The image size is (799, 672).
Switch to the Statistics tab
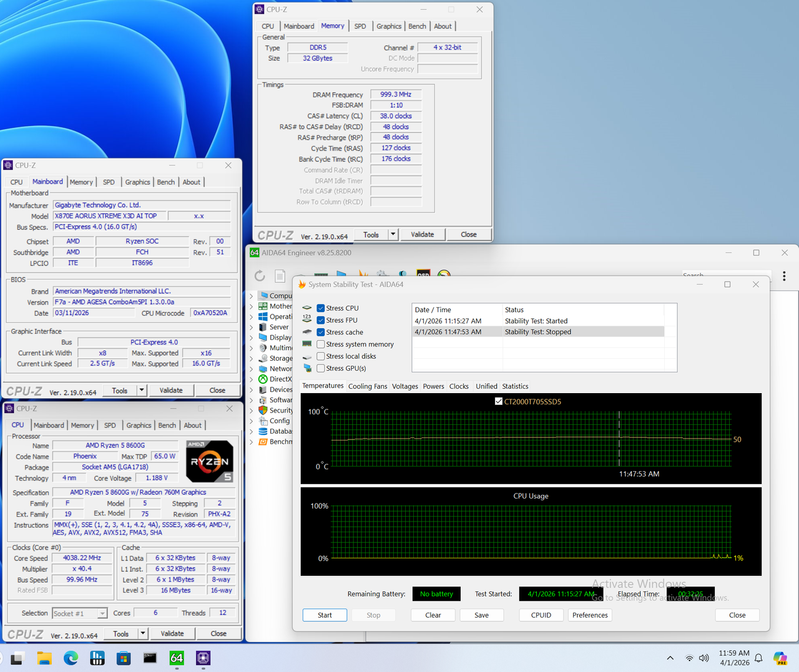515,386
